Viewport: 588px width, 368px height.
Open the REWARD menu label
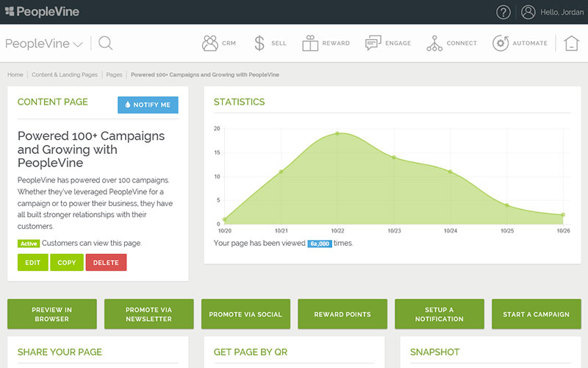tap(336, 43)
